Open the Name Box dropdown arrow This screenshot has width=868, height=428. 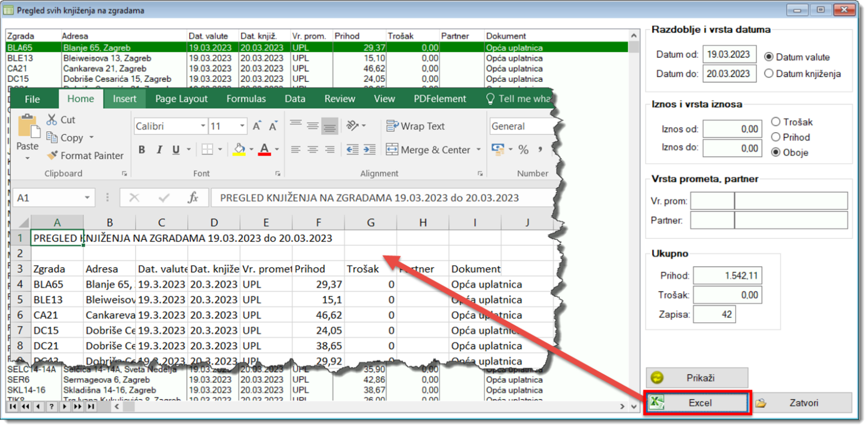(x=87, y=198)
